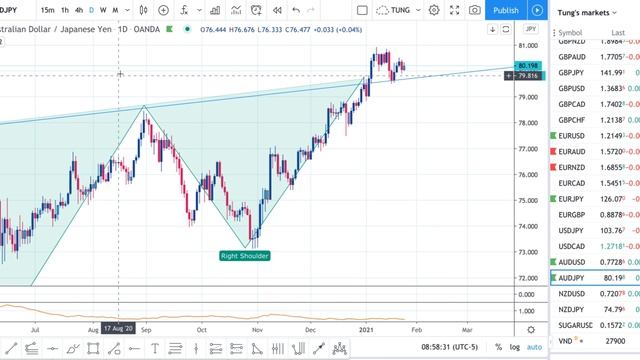The width and height of the screenshot is (640, 360).
Task: Click the redo arrow
Action: coord(311,10)
